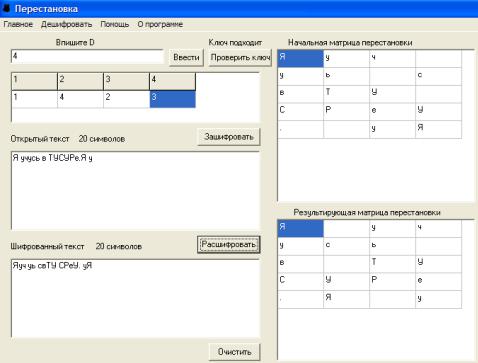Select key table header cell 1
This screenshot has width=478, height=363.
(34, 81)
